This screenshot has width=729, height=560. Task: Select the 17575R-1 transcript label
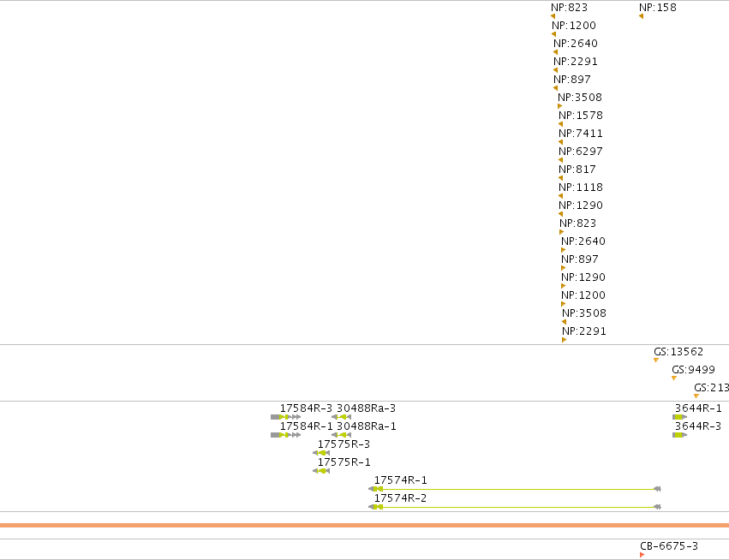[x=344, y=462]
